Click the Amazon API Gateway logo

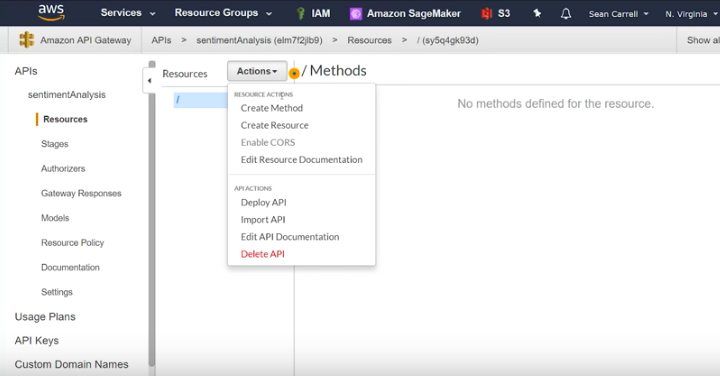click(x=26, y=40)
